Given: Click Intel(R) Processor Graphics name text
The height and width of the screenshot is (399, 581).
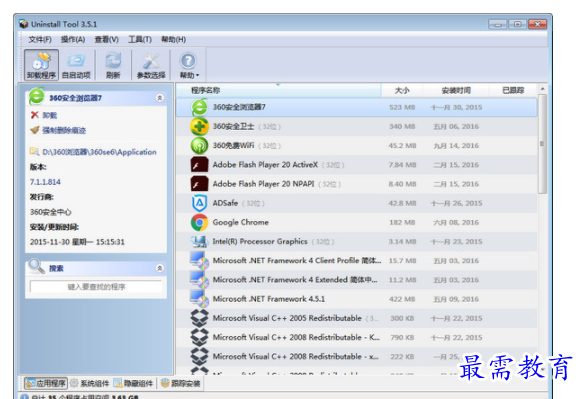Looking at the screenshot, I should [x=260, y=242].
